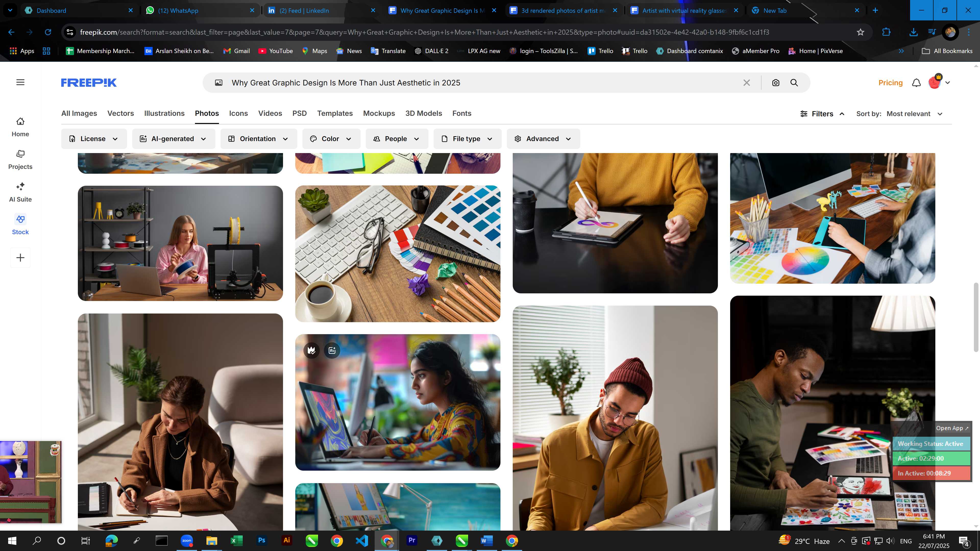The width and height of the screenshot is (980, 551).
Task: Click the plus button in sidebar
Action: [x=20, y=257]
